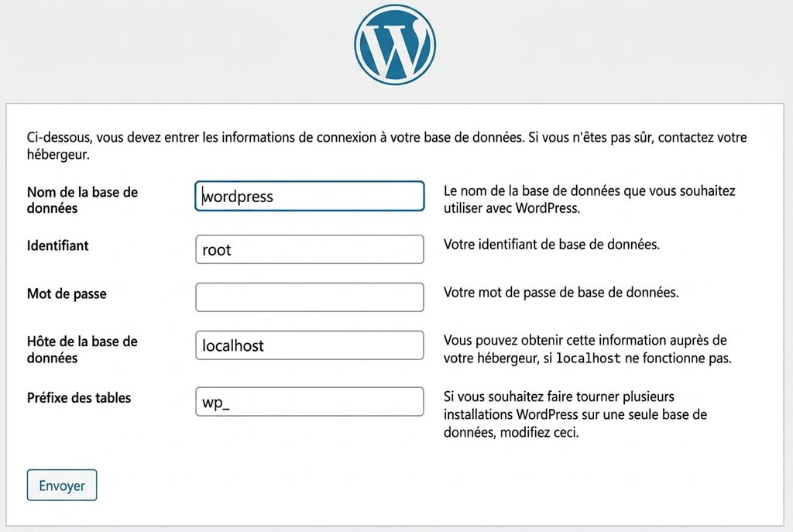Click the description starting 'Le nom de la base'

pos(589,200)
